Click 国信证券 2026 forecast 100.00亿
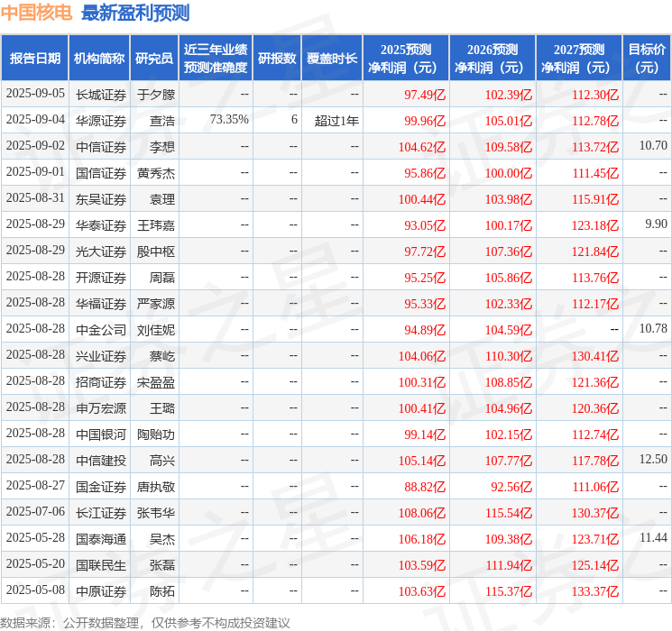The image size is (672, 631). point(509,173)
